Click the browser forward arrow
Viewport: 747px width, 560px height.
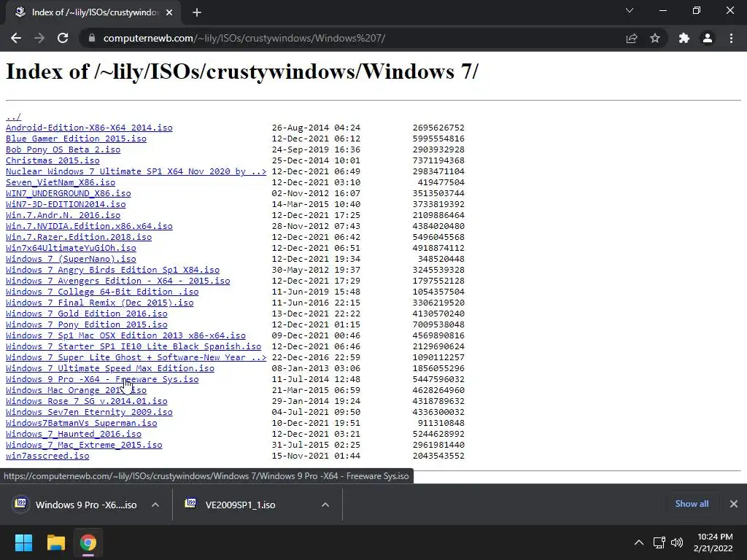(39, 38)
